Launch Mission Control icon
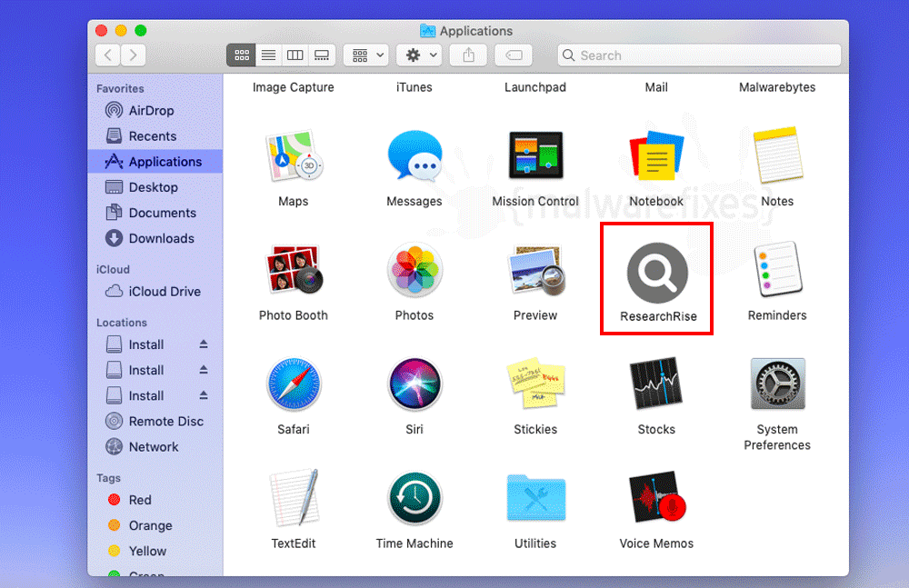Screen dimensions: 909x588 click(x=535, y=154)
